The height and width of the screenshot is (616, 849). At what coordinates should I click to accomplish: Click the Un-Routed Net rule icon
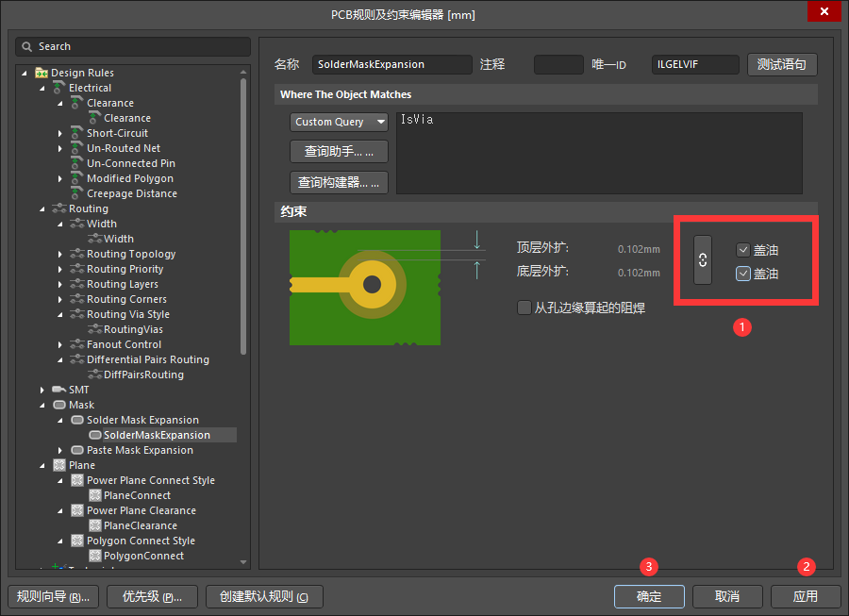pos(77,148)
